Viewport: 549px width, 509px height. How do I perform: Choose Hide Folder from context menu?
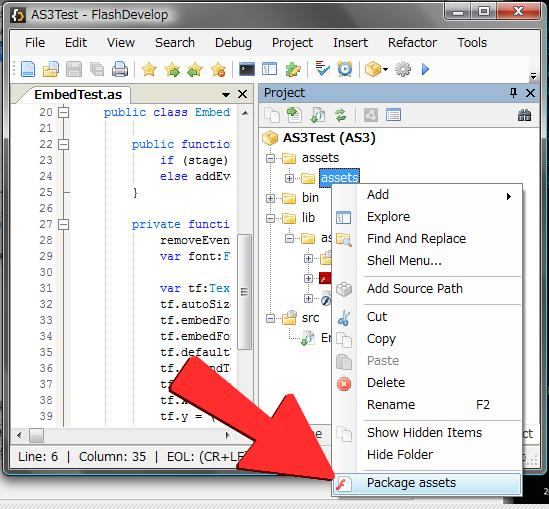(x=427, y=455)
